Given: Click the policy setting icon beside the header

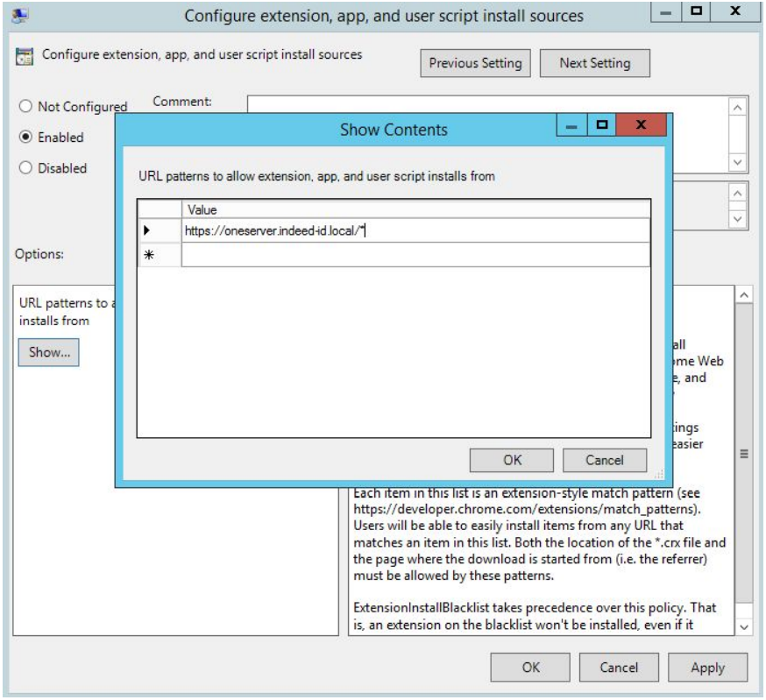Looking at the screenshot, I should (x=26, y=56).
